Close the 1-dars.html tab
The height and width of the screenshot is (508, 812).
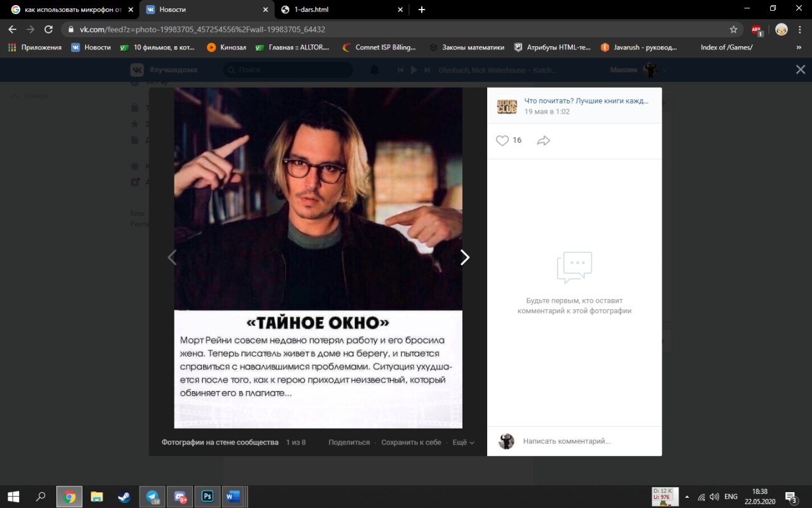pyautogui.click(x=400, y=10)
